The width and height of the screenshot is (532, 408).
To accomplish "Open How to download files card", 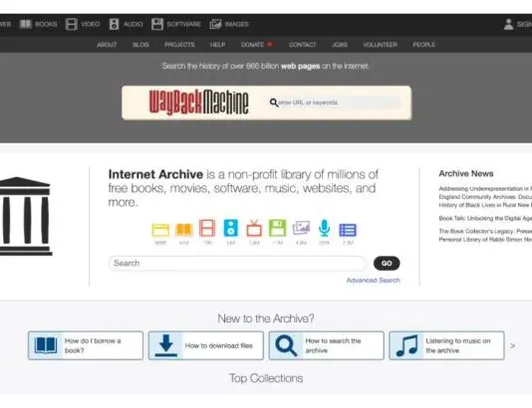I will click(x=206, y=345).
